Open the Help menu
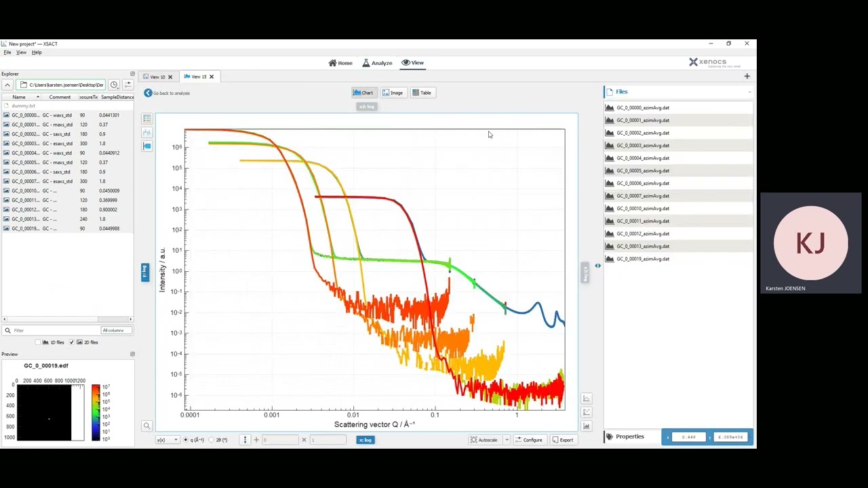This screenshot has width=868, height=488. (37, 52)
